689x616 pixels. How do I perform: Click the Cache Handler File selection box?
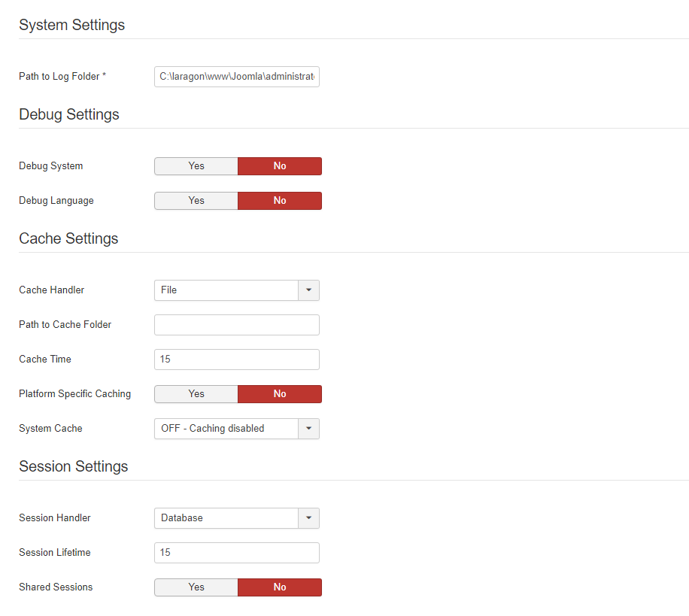tap(226, 290)
